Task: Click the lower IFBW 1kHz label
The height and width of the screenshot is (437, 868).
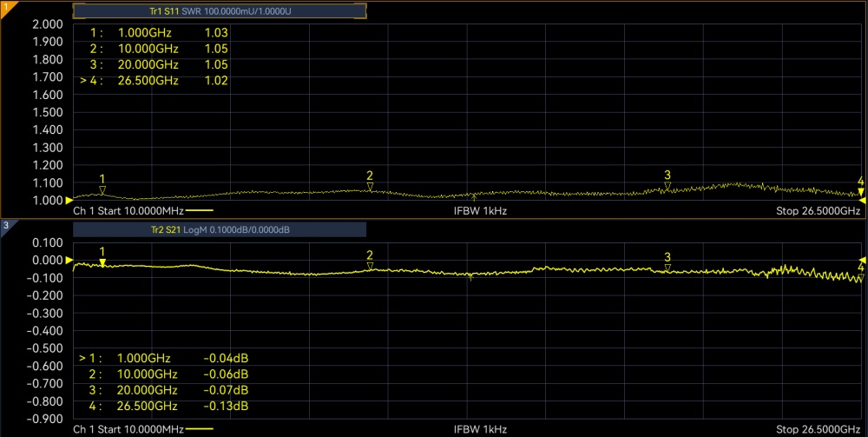Action: pos(480,429)
